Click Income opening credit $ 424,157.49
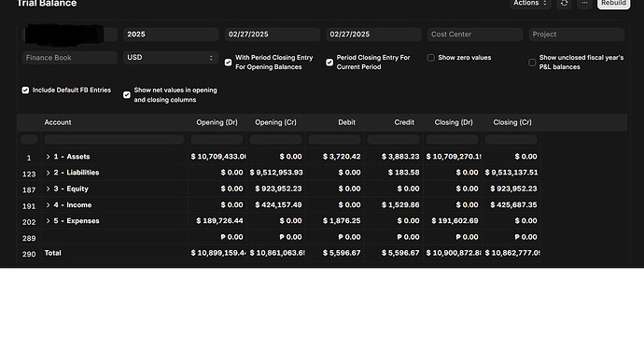 click(x=278, y=204)
